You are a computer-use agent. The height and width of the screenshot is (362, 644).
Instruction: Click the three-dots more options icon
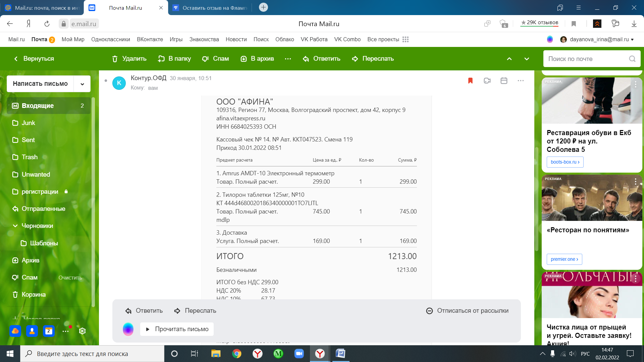pyautogui.click(x=288, y=58)
